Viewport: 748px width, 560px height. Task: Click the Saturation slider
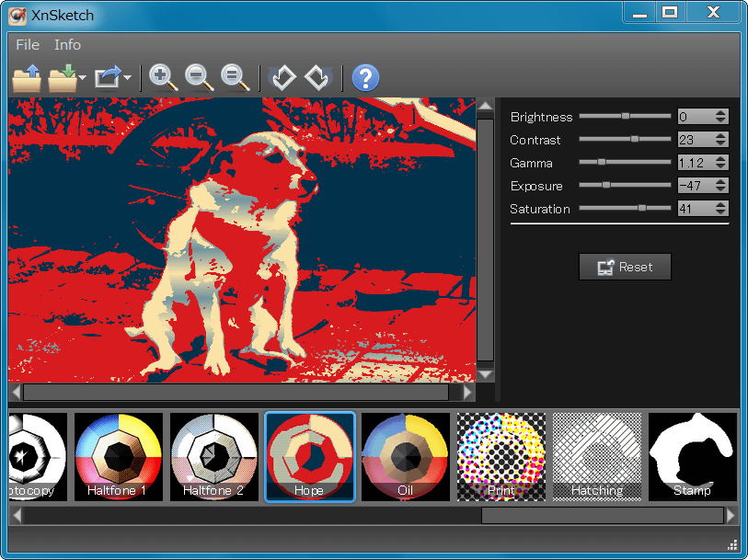[625, 208]
